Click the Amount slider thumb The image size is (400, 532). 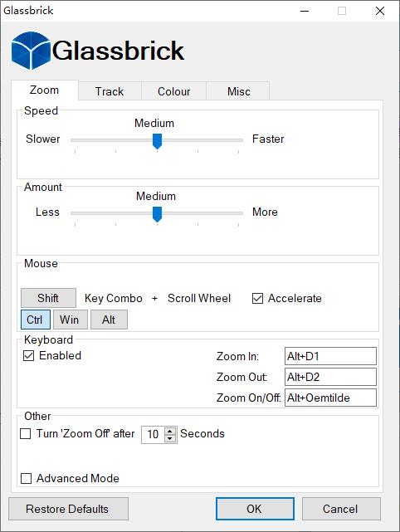pyautogui.click(x=157, y=214)
